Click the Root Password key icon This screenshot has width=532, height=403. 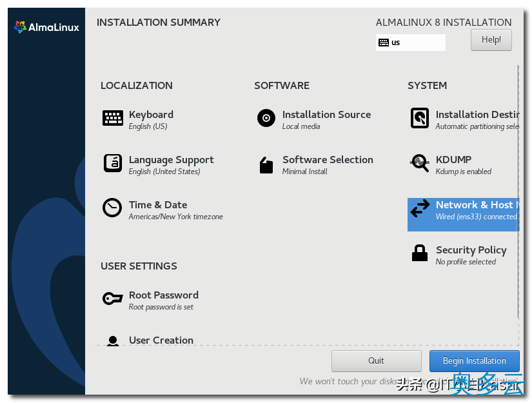point(112,299)
